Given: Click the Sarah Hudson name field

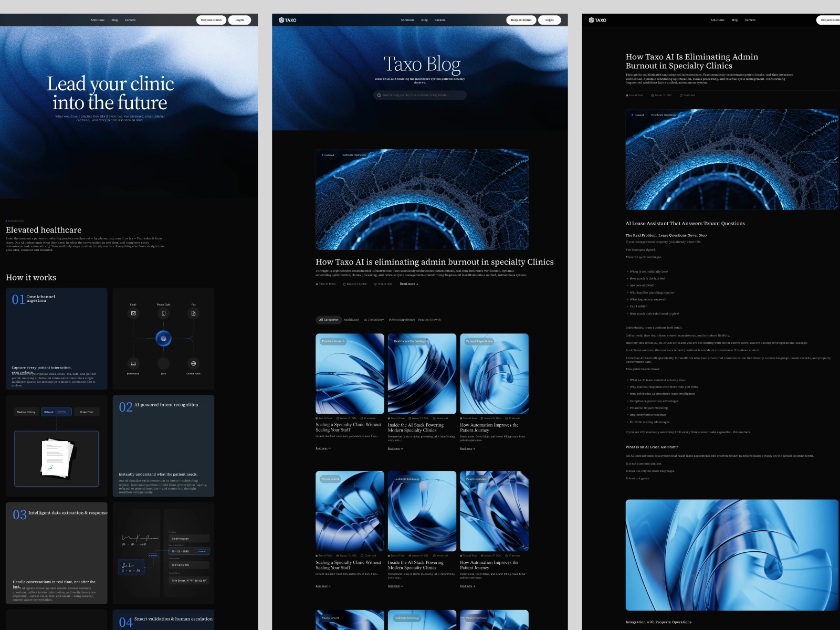Looking at the screenshot, I should click(189, 539).
